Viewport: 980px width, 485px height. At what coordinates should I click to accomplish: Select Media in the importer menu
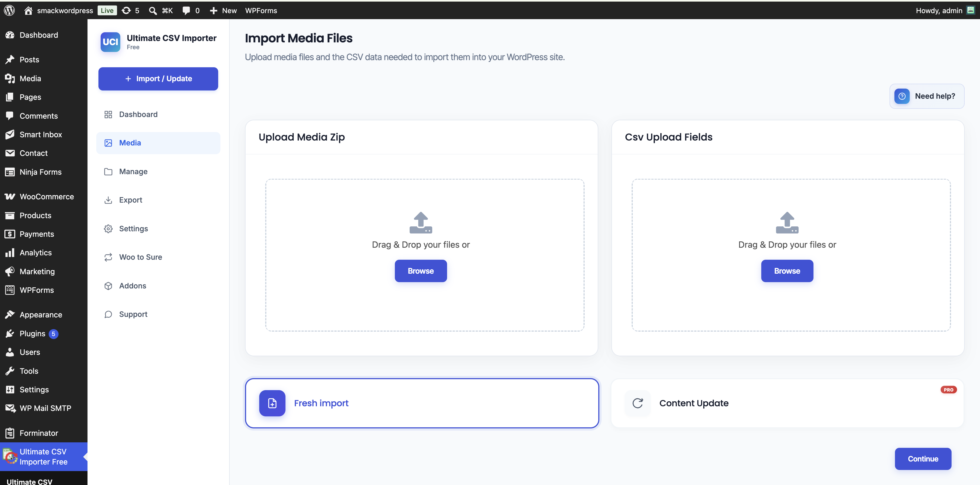[158, 143]
